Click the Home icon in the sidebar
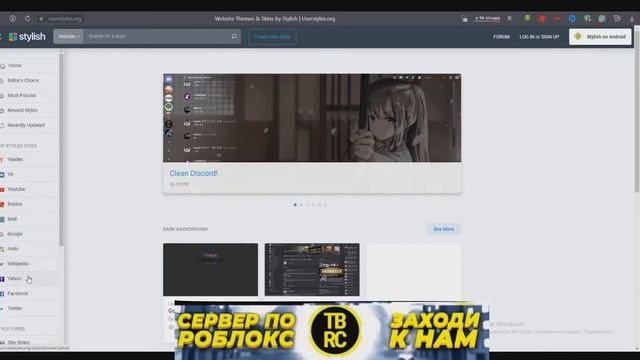 pos(2,66)
